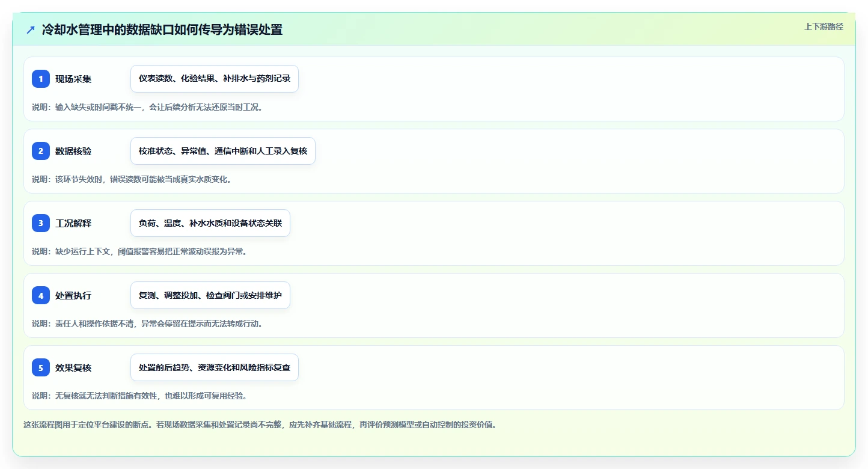Click the note starting 说明：责任人和操作依据不清

pyautogui.click(x=147, y=323)
